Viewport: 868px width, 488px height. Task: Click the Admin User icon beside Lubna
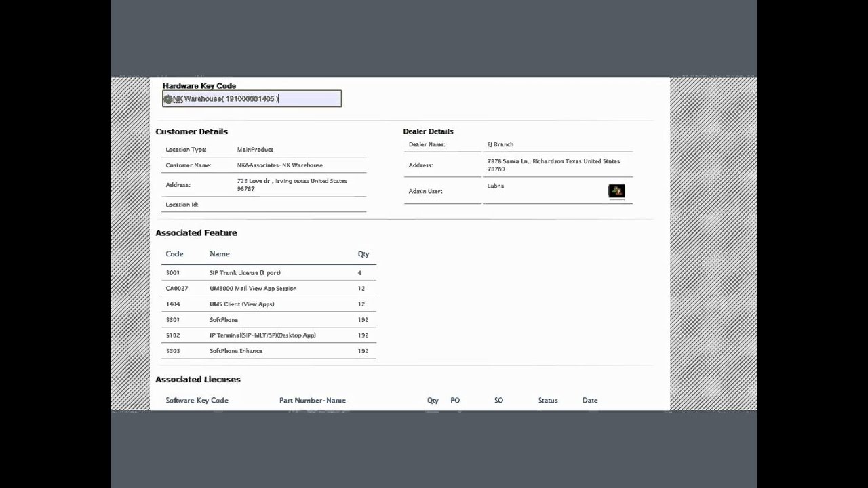(x=616, y=191)
